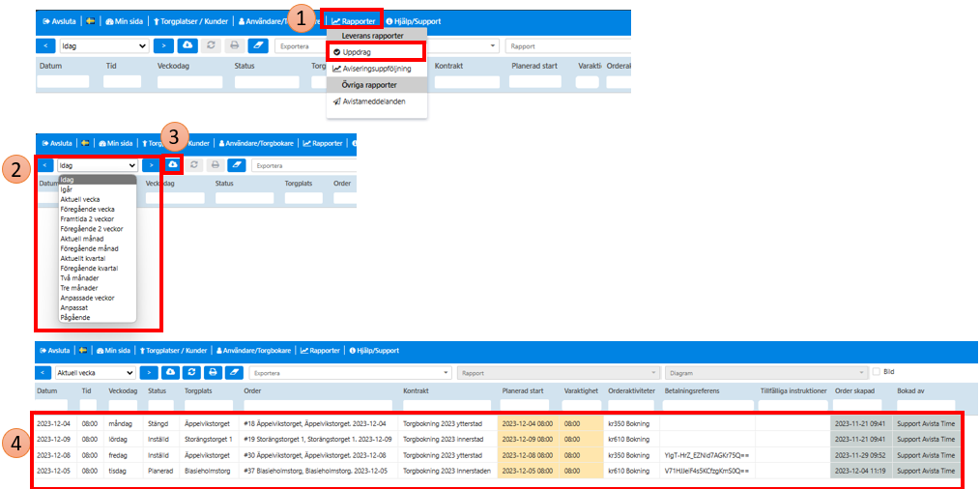Image resolution: width=980 pixels, height=489 pixels.
Task: Click Status filter field in top panel
Action: coord(267,81)
